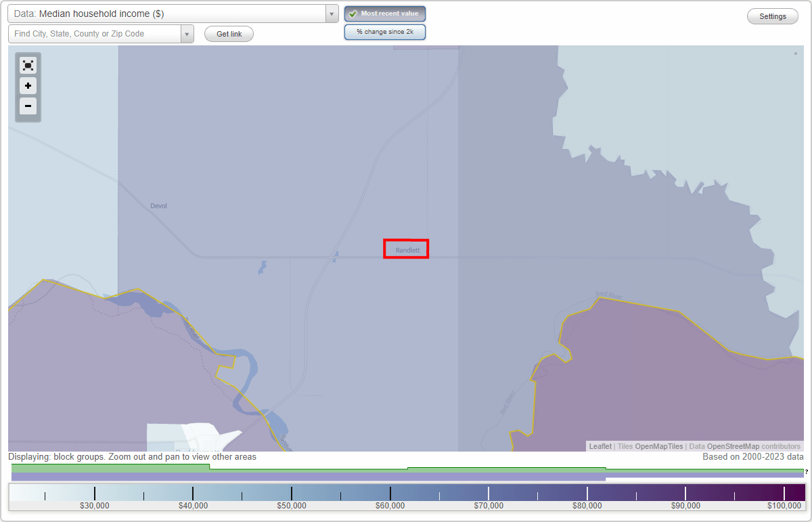Click the Devol town label
The width and height of the screenshot is (812, 522).
[x=159, y=205]
